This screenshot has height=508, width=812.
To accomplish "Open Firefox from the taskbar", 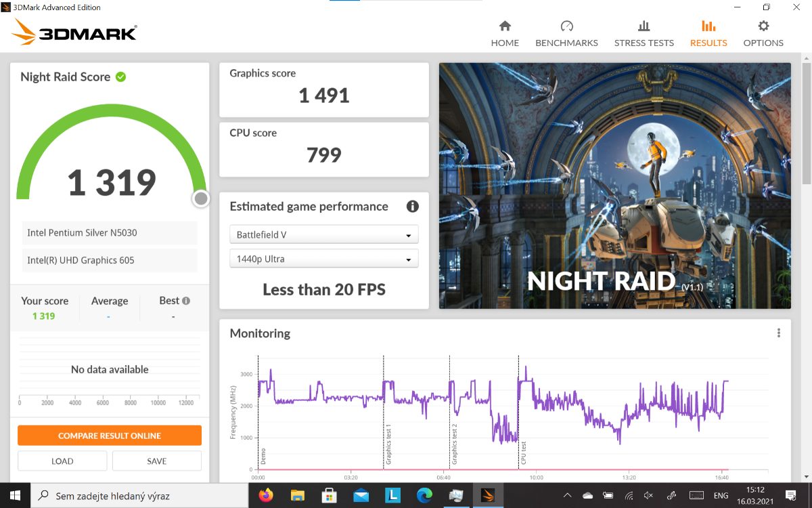I will coord(266,496).
